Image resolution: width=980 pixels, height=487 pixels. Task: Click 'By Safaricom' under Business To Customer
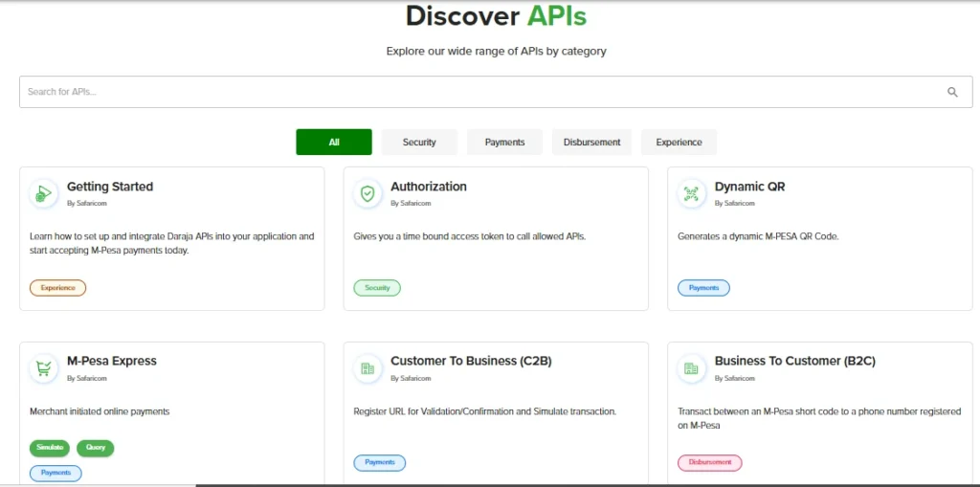pos(734,378)
